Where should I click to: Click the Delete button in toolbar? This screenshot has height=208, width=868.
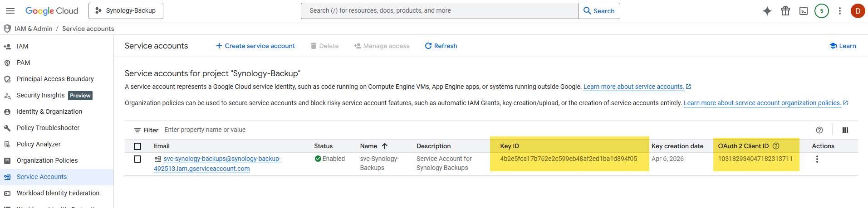pyautogui.click(x=324, y=46)
